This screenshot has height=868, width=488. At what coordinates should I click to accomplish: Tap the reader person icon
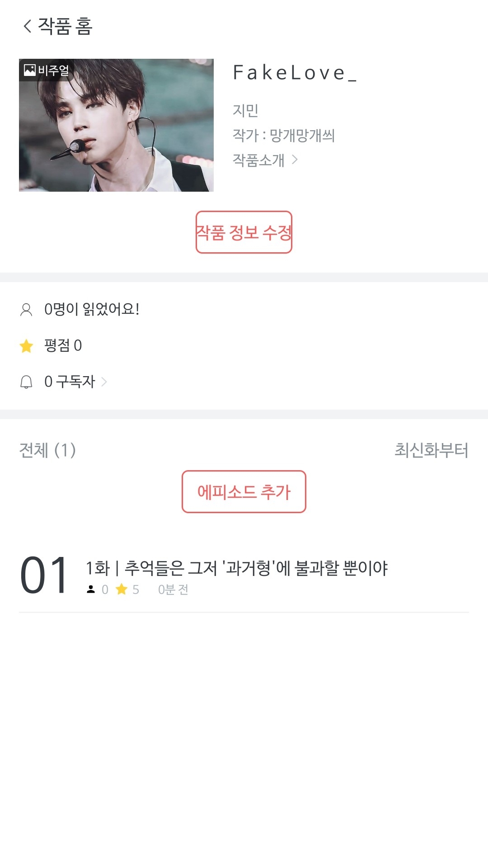coord(26,310)
